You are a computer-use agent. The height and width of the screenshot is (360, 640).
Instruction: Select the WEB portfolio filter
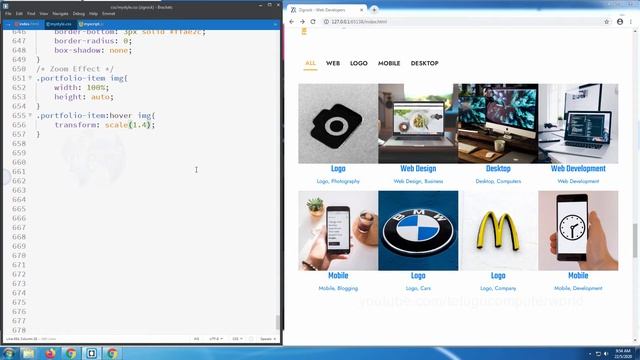[333, 63]
